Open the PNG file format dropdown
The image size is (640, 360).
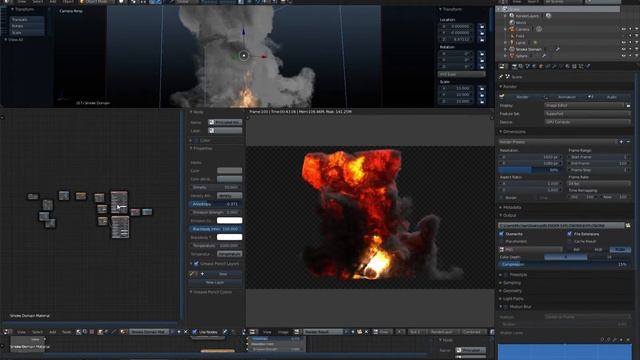tap(531, 249)
